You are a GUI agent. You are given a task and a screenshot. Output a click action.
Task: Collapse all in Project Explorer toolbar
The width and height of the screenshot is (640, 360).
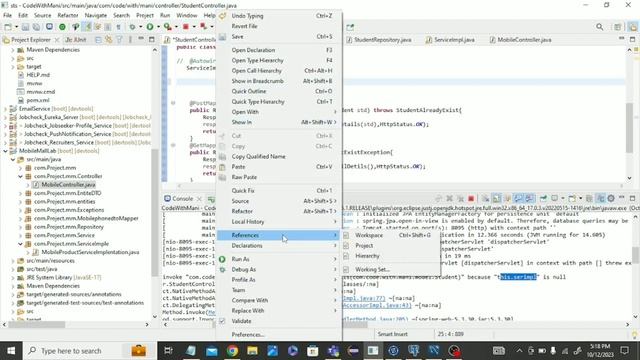pyautogui.click(x=98, y=40)
